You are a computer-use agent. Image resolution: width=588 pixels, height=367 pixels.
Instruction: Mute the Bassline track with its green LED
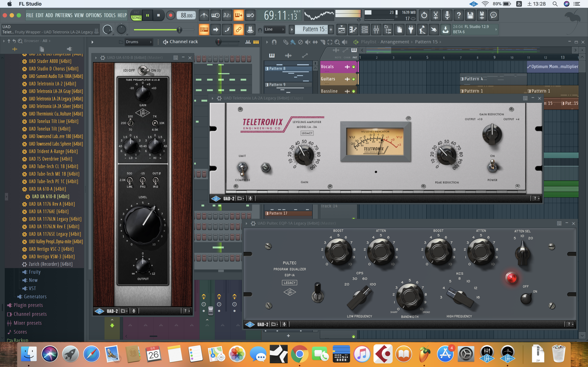[x=353, y=91]
